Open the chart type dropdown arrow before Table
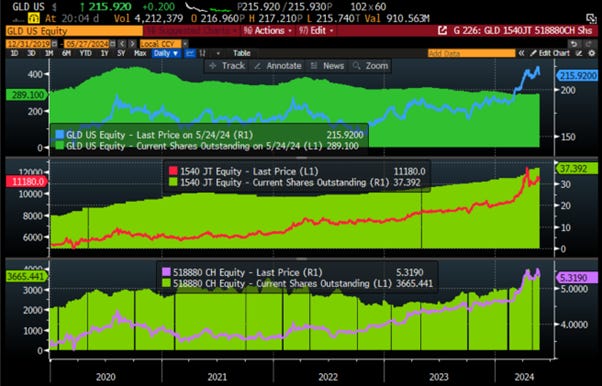Viewport: 602px width, 386px height. (x=218, y=53)
